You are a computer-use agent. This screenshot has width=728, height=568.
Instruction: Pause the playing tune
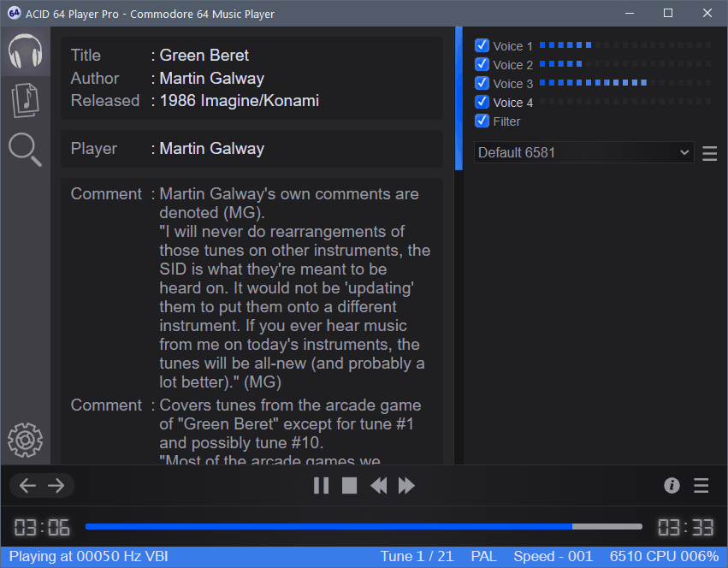pos(321,486)
